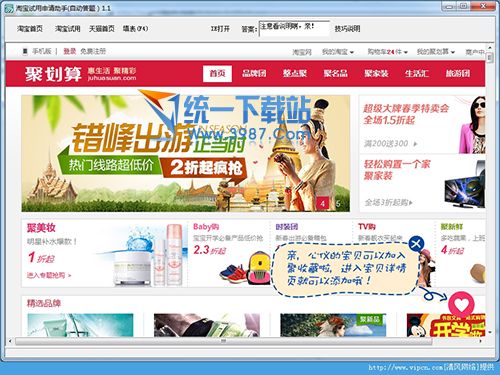Click the 登录 login link
500x375 pixels.
click(70, 51)
